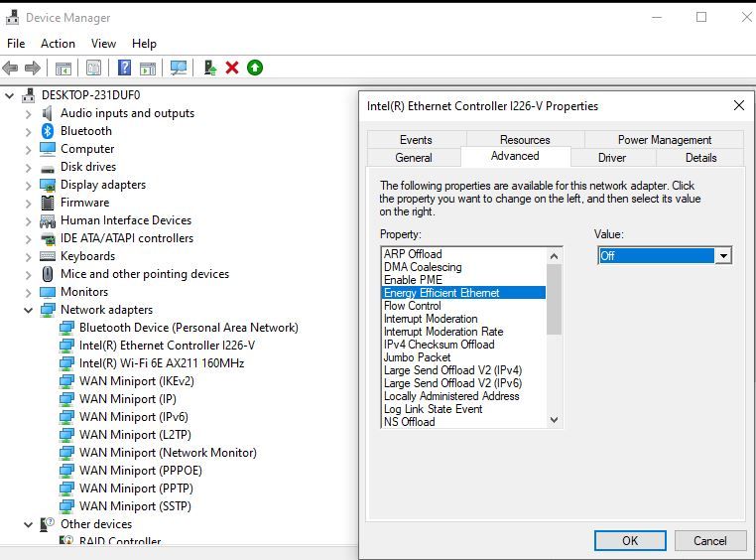Switch to the Power Management tab

click(665, 139)
